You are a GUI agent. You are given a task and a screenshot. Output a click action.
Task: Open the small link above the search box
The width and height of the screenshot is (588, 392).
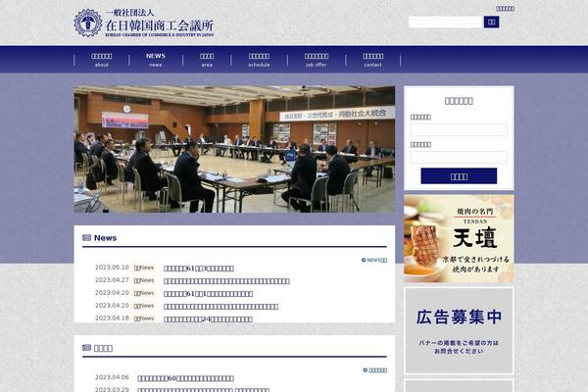505,8
